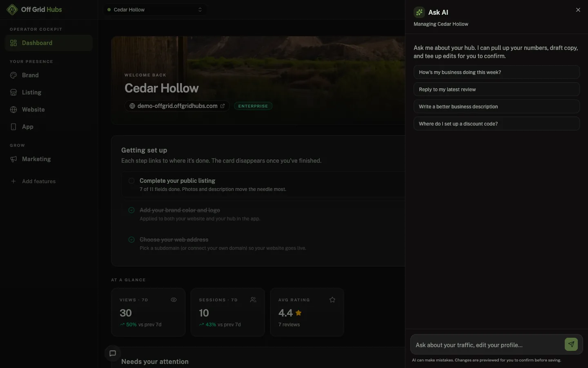Open the Website section
The width and height of the screenshot is (588, 368).
49,110
